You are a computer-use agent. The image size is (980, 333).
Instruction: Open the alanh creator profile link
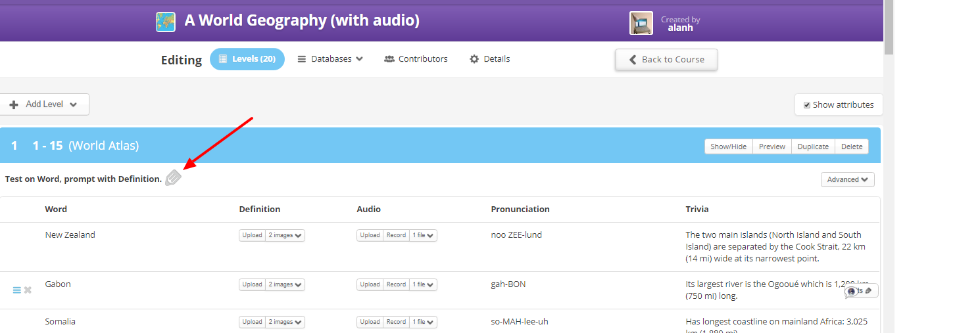681,28
